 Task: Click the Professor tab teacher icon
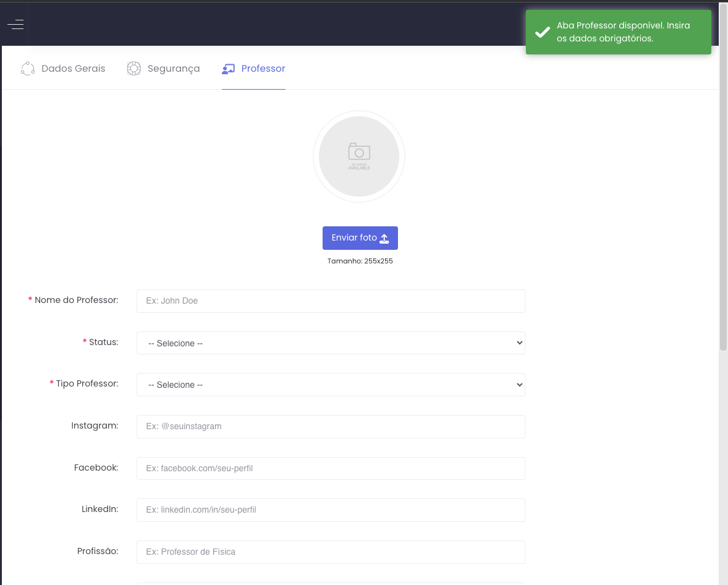228,69
